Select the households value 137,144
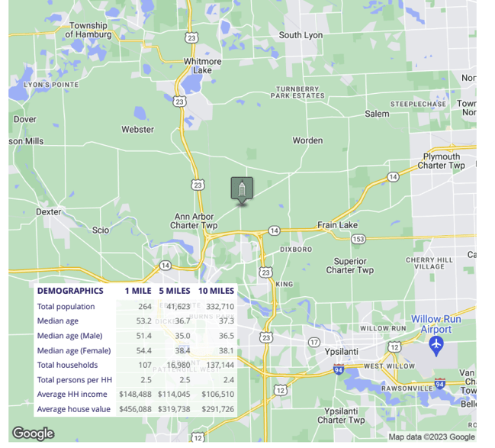Viewport: 495px width, 448px height. click(220, 365)
